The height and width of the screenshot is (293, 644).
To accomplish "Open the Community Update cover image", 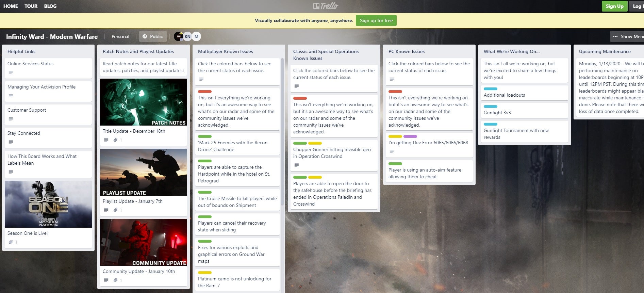I will [x=144, y=242].
